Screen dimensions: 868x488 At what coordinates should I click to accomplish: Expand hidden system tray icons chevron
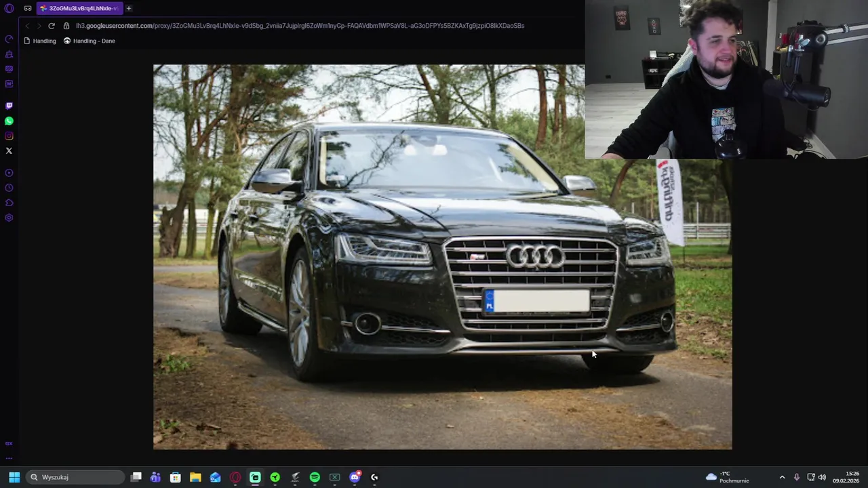click(782, 477)
